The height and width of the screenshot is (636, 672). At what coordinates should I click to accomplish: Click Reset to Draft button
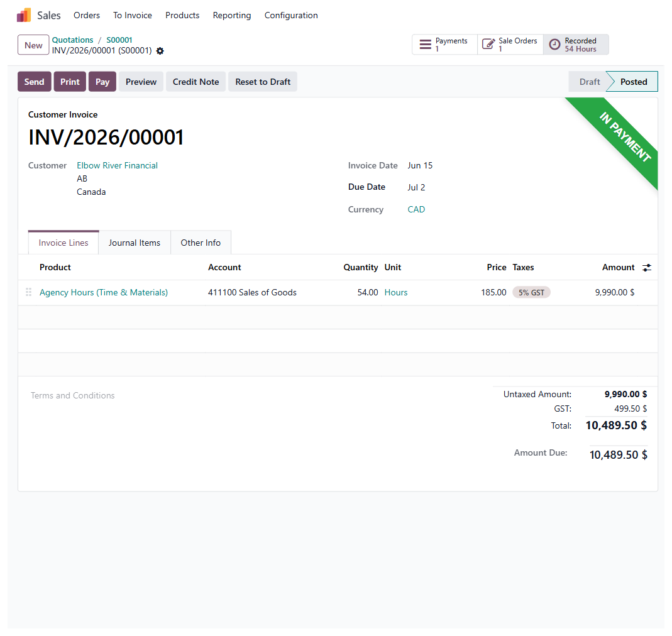coord(263,82)
